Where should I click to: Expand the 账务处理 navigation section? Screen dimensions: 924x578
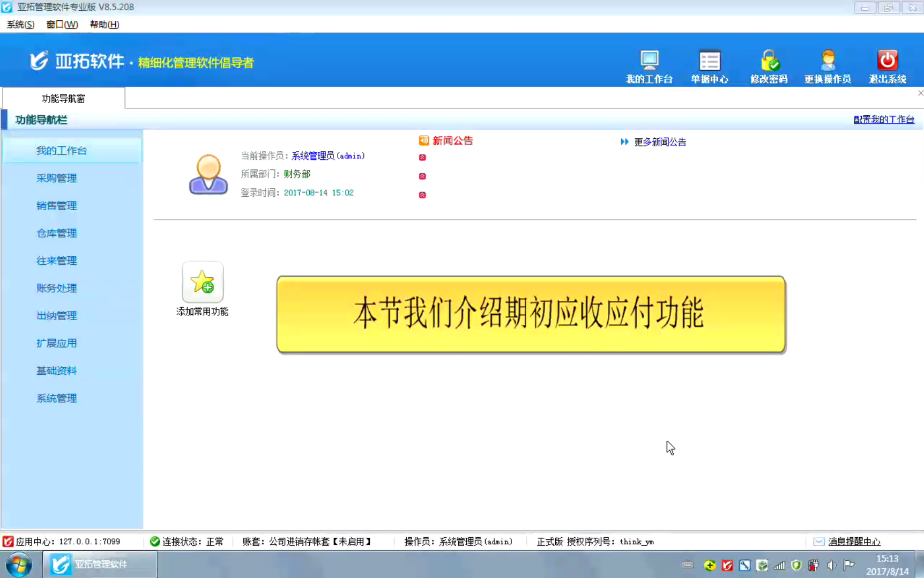click(56, 288)
